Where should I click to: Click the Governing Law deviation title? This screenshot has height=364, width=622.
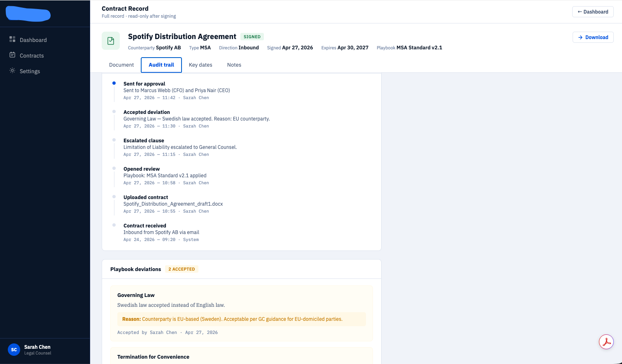pos(136,295)
